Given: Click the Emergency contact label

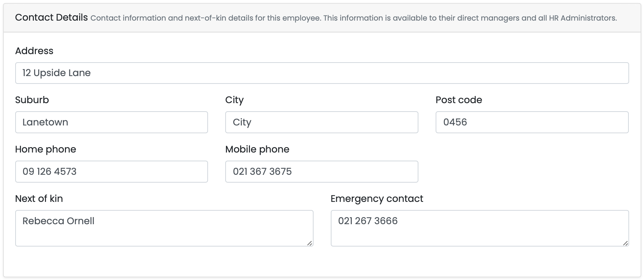Looking at the screenshot, I should click(x=377, y=199).
